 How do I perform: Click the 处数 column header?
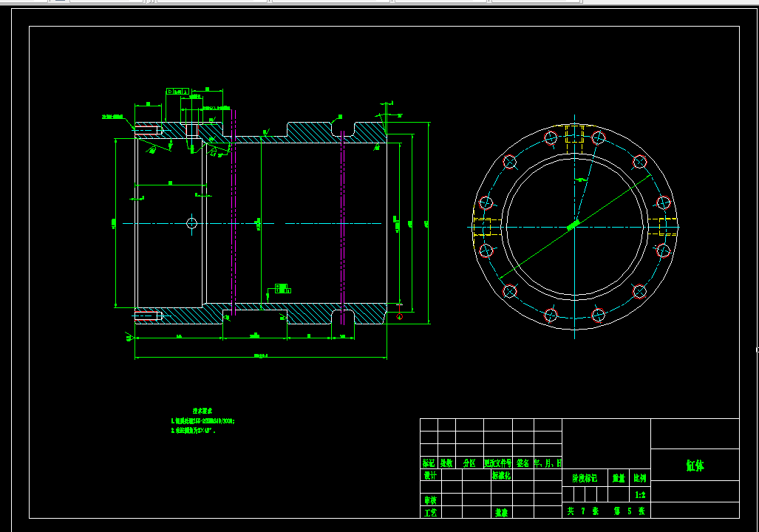(x=446, y=463)
